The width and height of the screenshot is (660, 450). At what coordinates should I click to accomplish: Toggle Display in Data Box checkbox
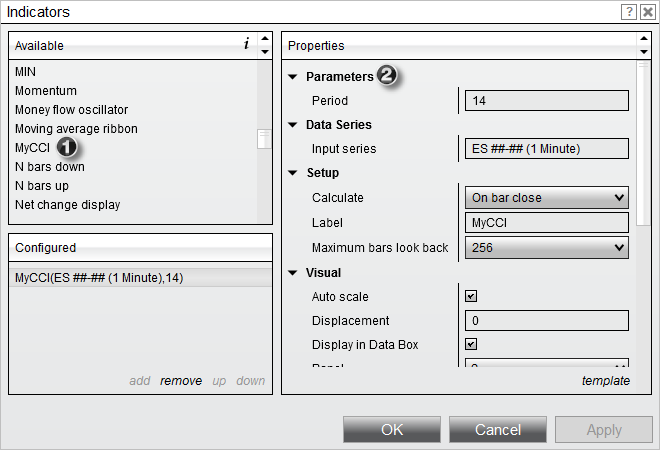click(471, 345)
